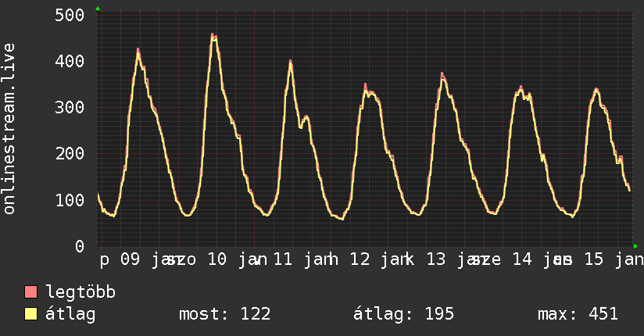Click the max: 451 statistic
The image size is (644, 336).
[578, 314]
